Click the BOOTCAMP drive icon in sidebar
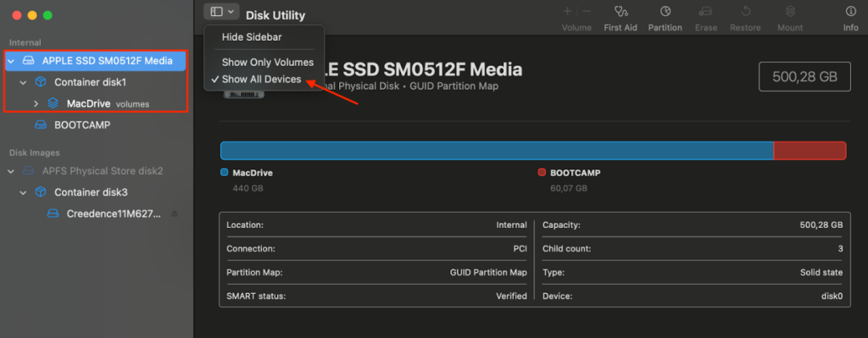 click(x=41, y=125)
